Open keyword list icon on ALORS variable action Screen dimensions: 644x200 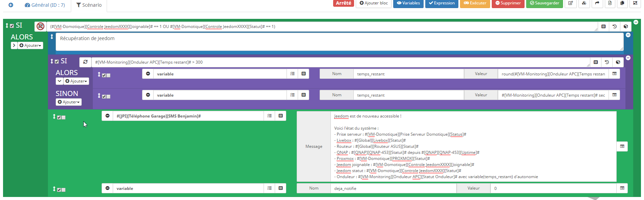tap(292, 74)
